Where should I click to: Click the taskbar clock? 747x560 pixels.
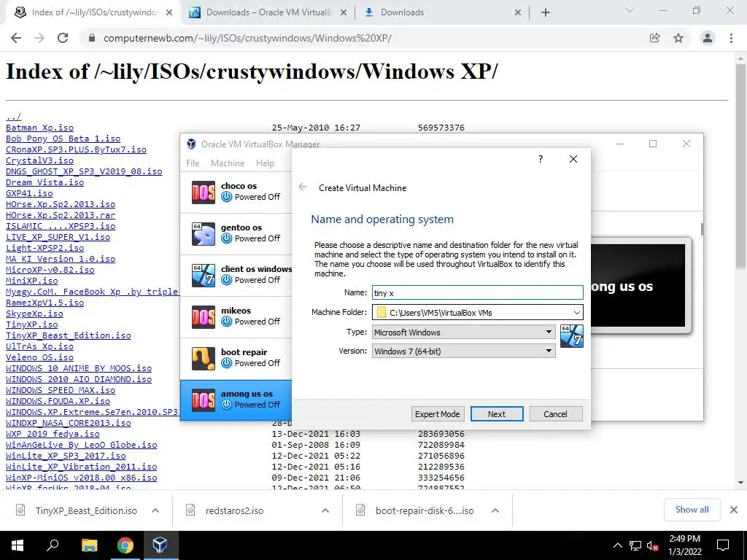(x=684, y=545)
